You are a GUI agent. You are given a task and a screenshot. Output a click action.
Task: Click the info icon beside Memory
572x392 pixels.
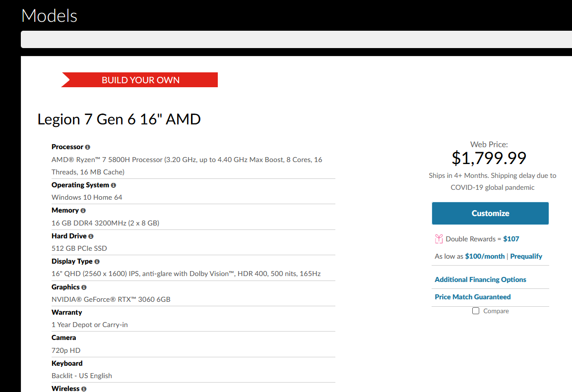[83, 211]
